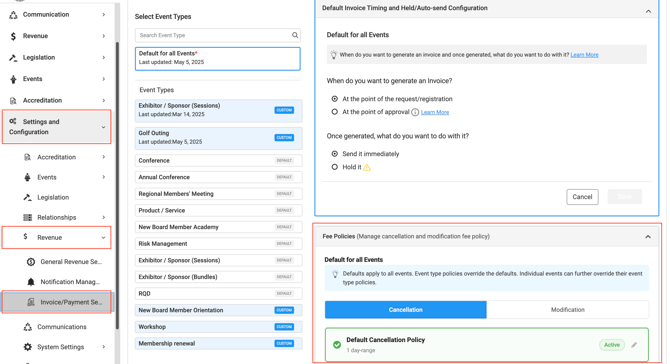Click the Communication sidebar icon
The height and width of the screenshot is (364, 670).
click(13, 15)
